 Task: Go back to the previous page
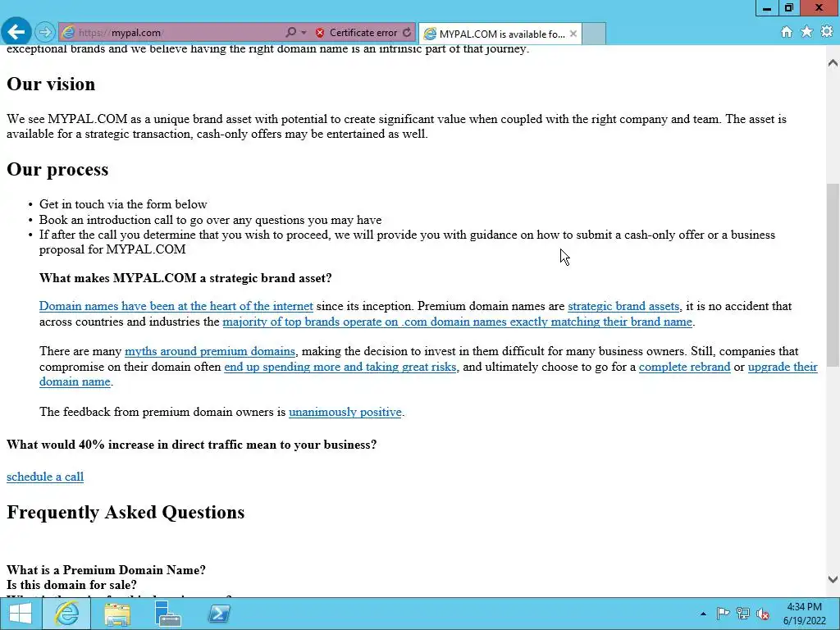[16, 32]
